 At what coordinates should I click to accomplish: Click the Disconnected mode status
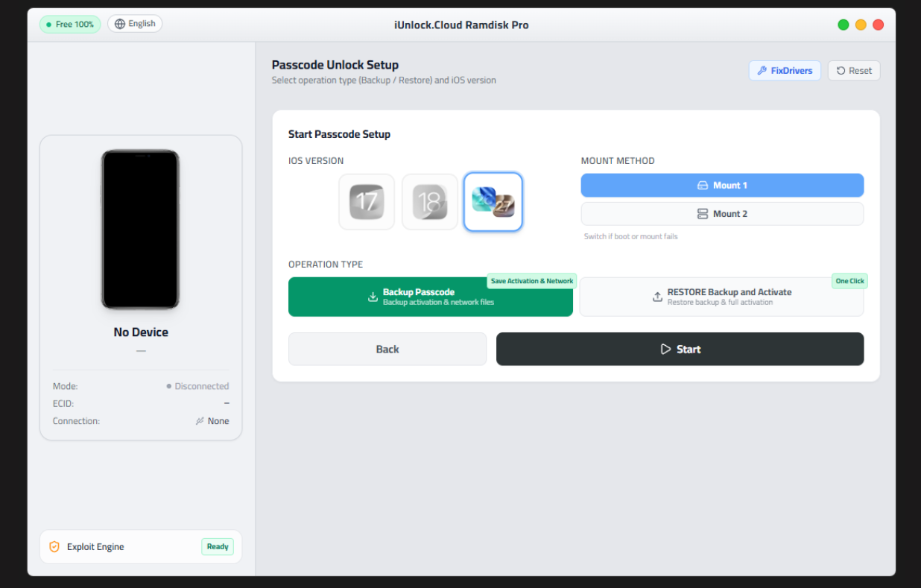[x=197, y=386]
